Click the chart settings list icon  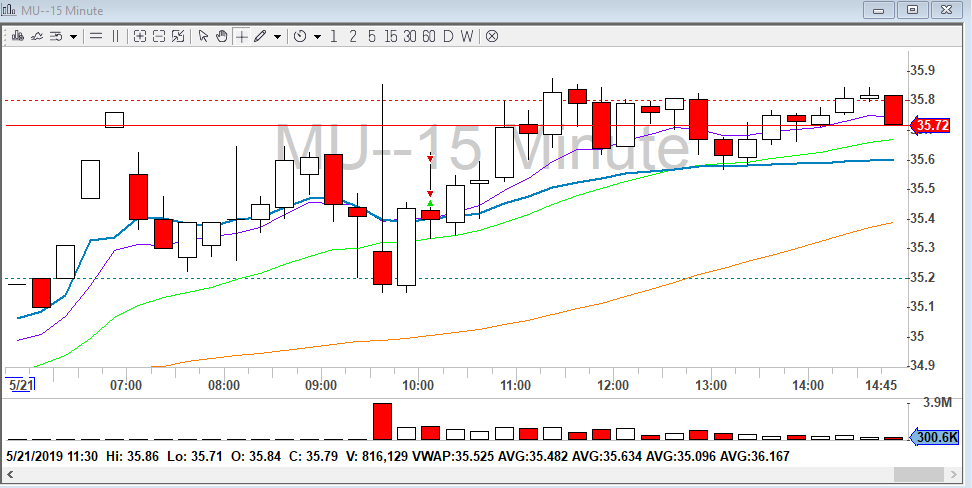[x=56, y=37]
